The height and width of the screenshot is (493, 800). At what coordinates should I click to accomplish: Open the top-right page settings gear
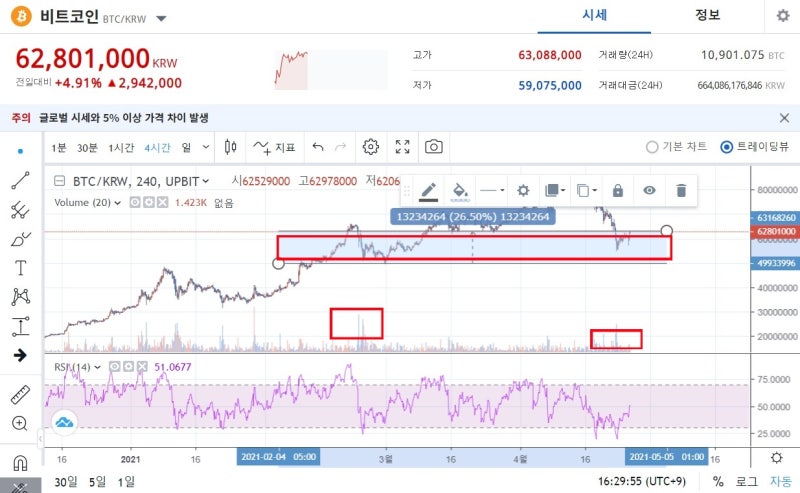(783, 16)
